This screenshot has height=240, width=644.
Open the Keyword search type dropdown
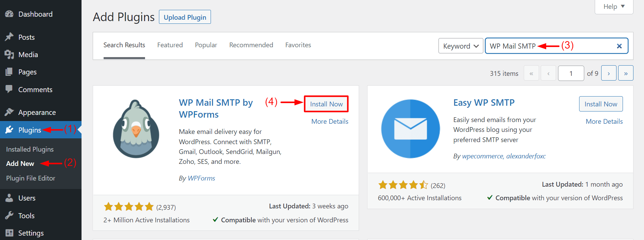click(461, 46)
